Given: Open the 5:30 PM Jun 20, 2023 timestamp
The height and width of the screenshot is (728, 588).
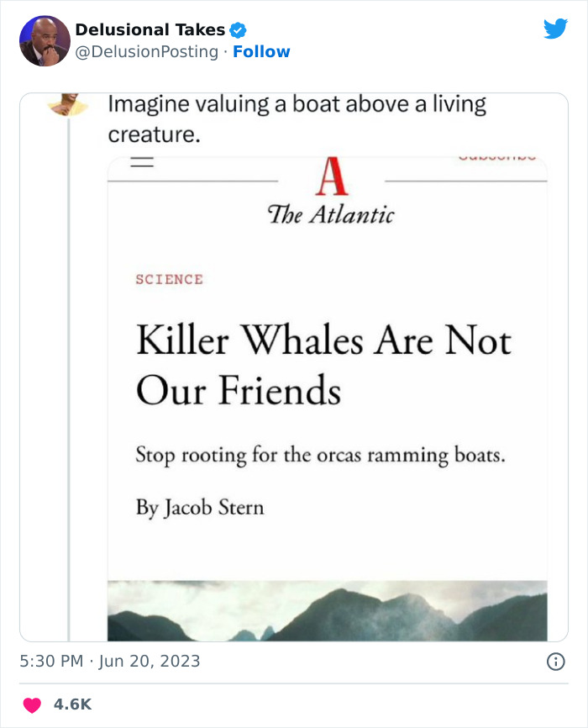Looking at the screenshot, I should (x=110, y=661).
